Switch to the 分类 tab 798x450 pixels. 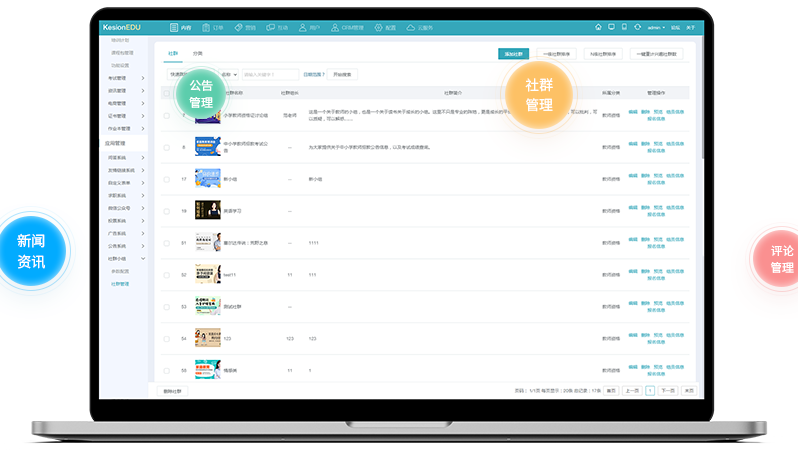click(x=197, y=53)
